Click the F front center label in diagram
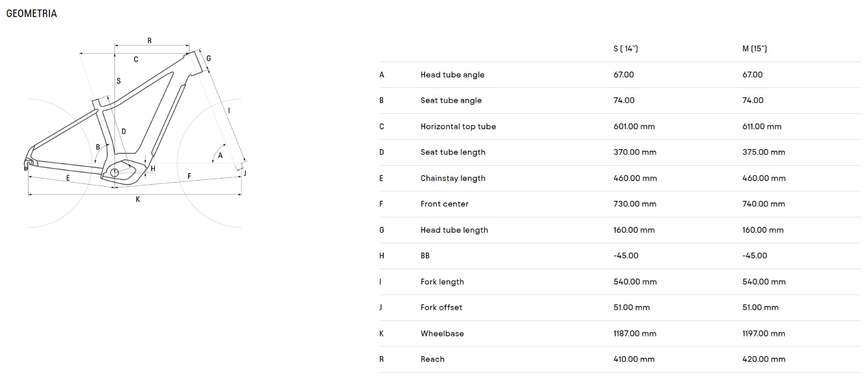This screenshot has width=868, height=382. coord(189,177)
